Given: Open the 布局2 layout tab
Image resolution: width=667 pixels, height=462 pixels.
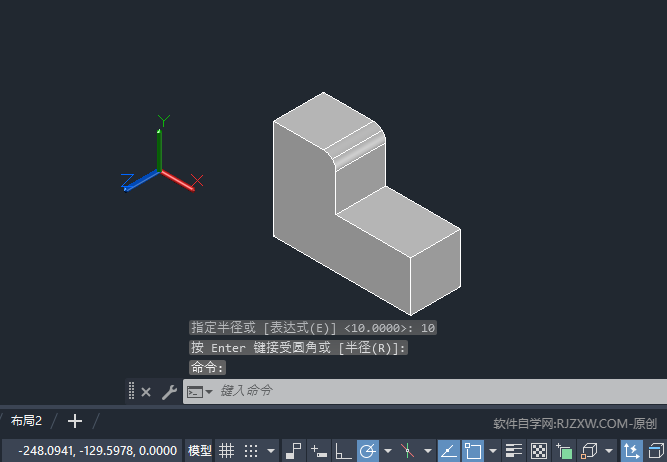Looking at the screenshot, I should tap(26, 421).
